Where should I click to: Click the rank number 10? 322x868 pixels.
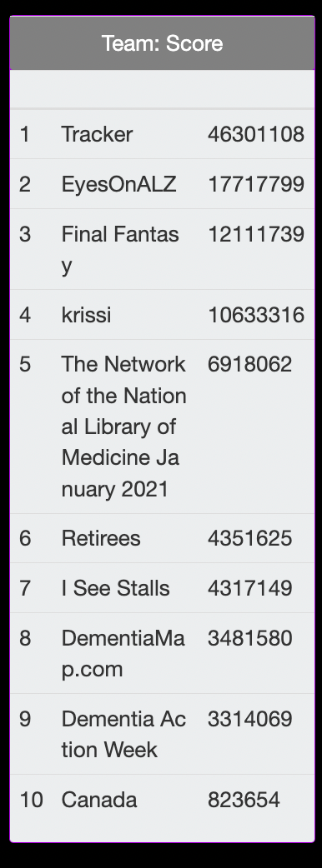(x=31, y=800)
